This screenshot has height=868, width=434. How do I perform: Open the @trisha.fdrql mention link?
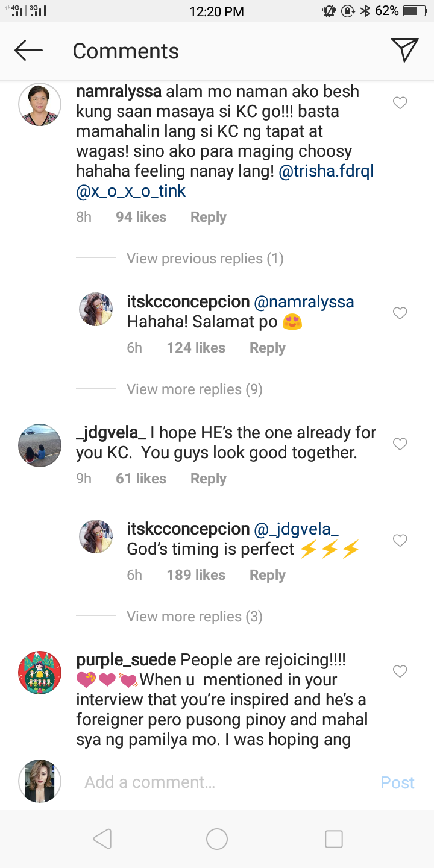[326, 171]
